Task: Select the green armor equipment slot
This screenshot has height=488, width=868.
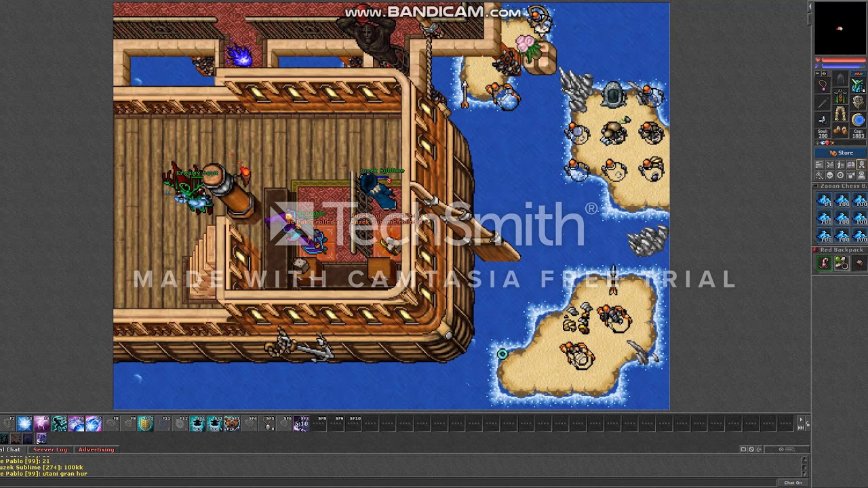Action: point(840,96)
